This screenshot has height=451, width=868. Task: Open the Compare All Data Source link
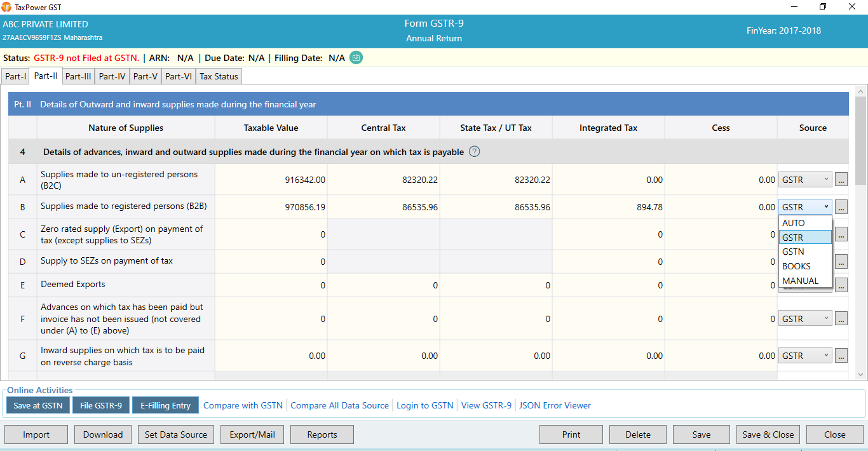click(339, 405)
